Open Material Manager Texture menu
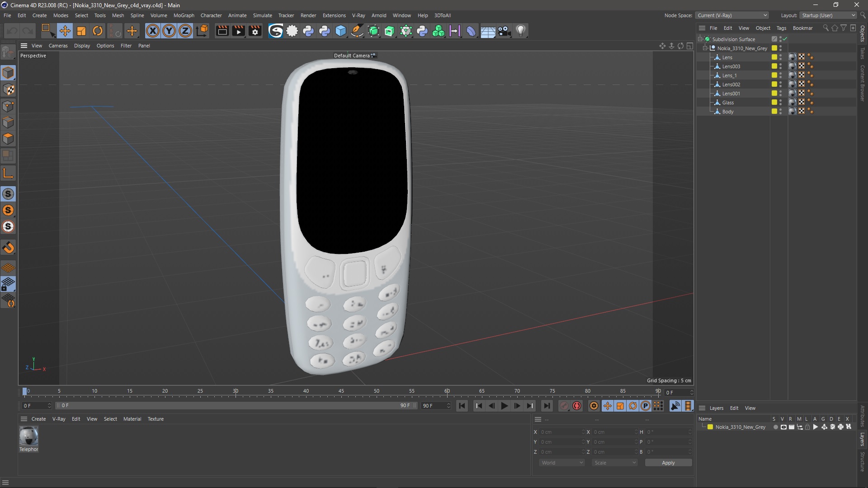This screenshot has height=488, width=868. (156, 419)
